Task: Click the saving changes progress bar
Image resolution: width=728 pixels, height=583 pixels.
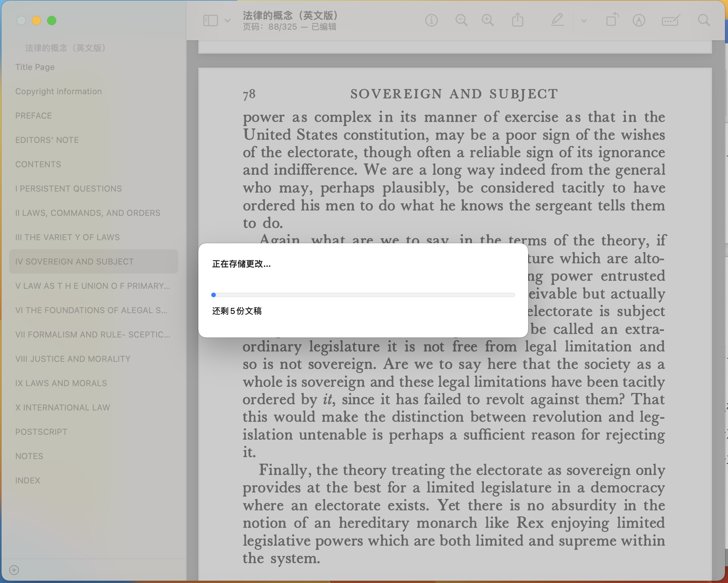Action: pos(363,295)
